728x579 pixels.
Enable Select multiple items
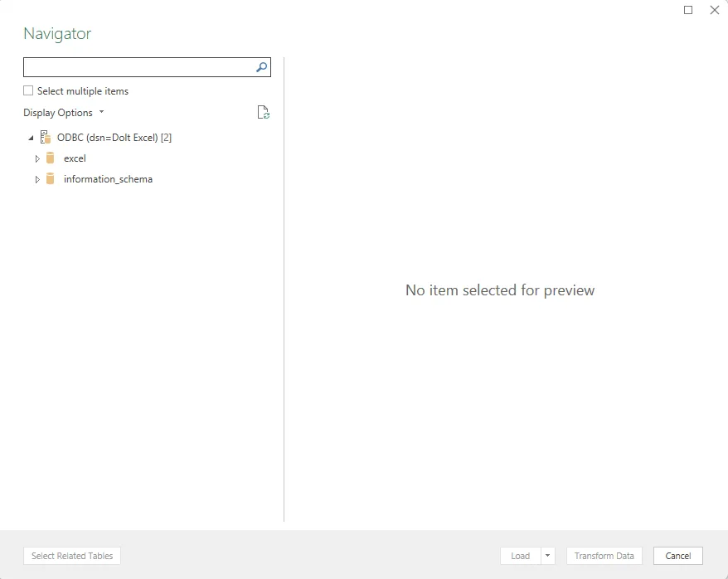click(x=27, y=90)
